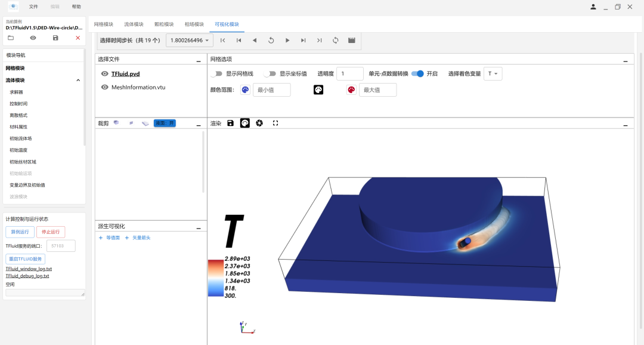Skip to previous time step
The image size is (644, 345).
(239, 41)
